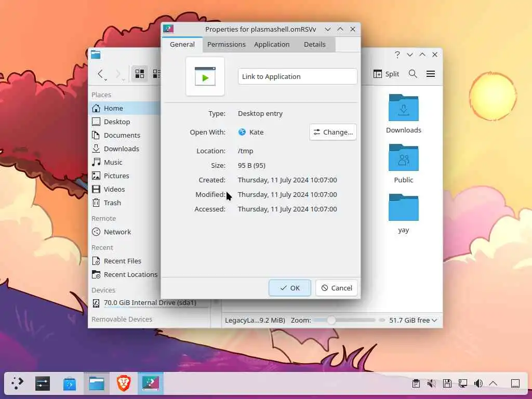Open System Settings from taskbar
The height and width of the screenshot is (399, 532).
coord(43,383)
